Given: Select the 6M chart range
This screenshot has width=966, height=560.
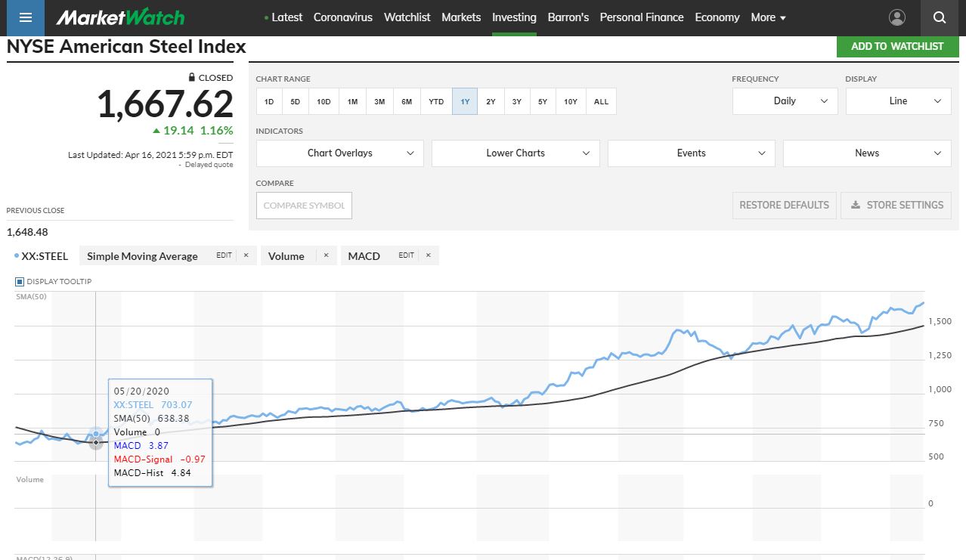Looking at the screenshot, I should 407,101.
